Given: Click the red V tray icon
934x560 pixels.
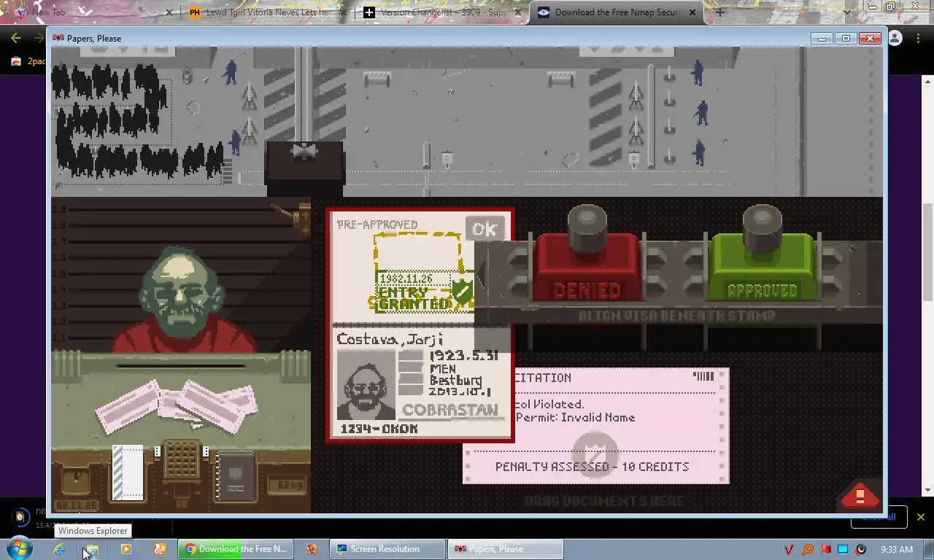Looking at the screenshot, I should pos(789,549).
